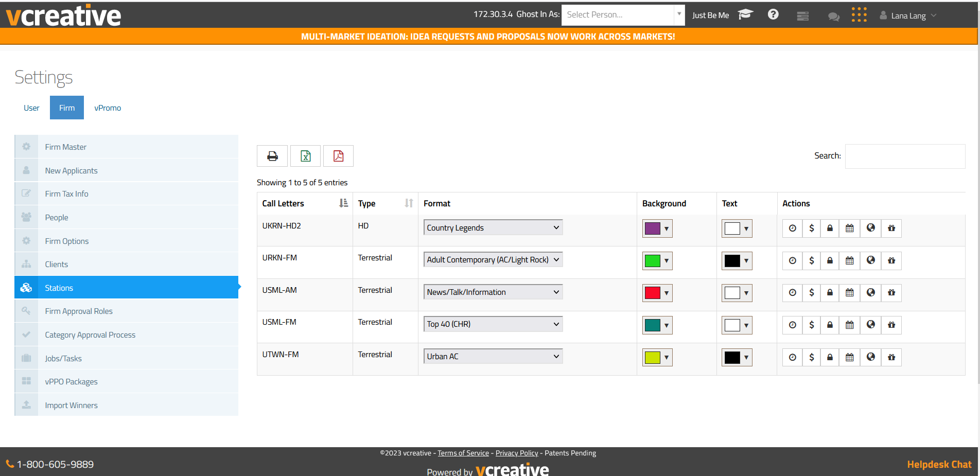Image resolution: width=980 pixels, height=476 pixels.
Task: Export the stations table to Excel
Action: (305, 156)
